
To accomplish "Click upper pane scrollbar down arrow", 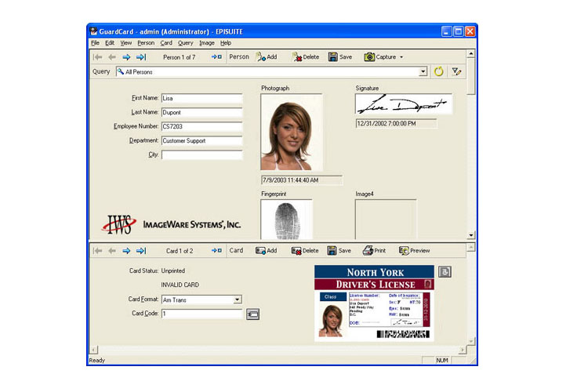I will [471, 235].
